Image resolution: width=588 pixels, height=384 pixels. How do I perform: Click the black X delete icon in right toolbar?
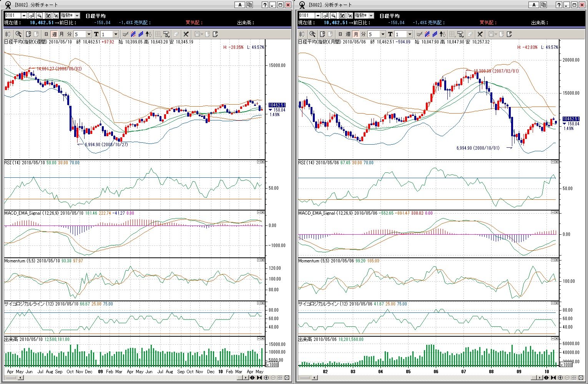pos(480,34)
